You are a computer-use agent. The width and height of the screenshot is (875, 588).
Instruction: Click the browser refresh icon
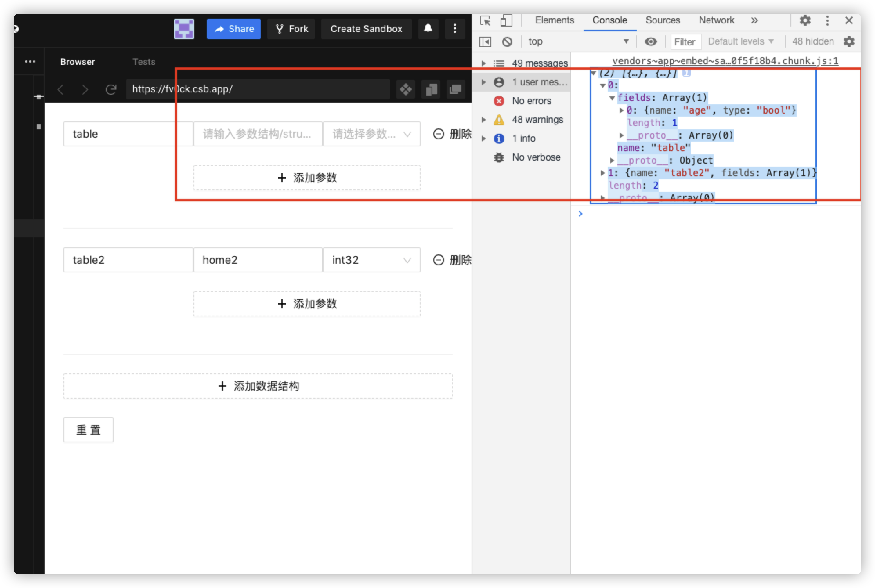(111, 90)
